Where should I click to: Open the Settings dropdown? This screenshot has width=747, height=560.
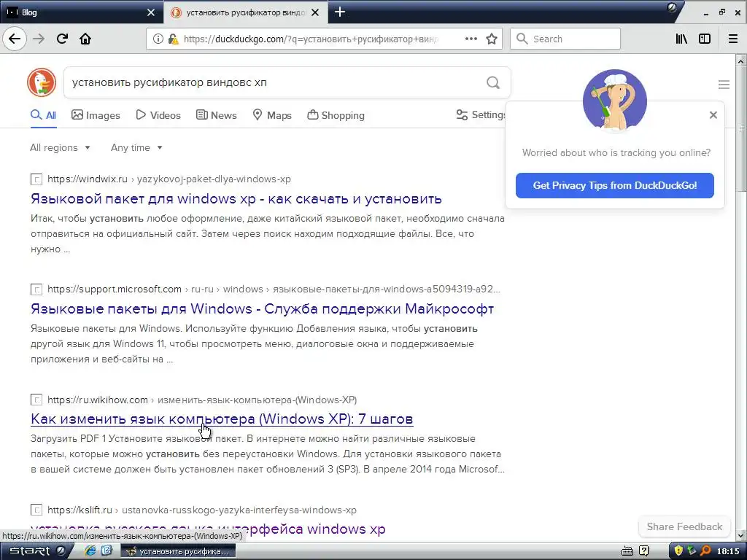coord(481,114)
